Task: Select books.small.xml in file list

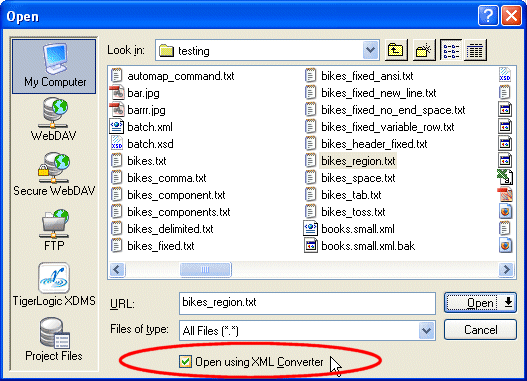Action: tap(349, 229)
